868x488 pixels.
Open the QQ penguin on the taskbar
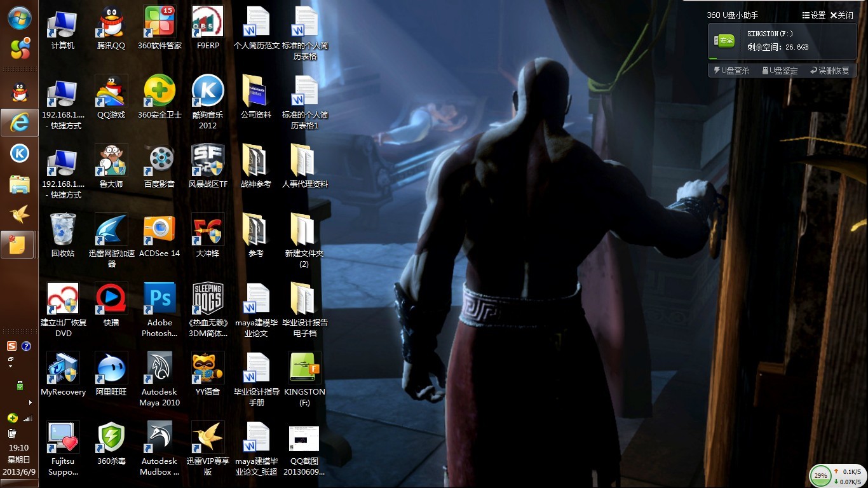pos(19,93)
